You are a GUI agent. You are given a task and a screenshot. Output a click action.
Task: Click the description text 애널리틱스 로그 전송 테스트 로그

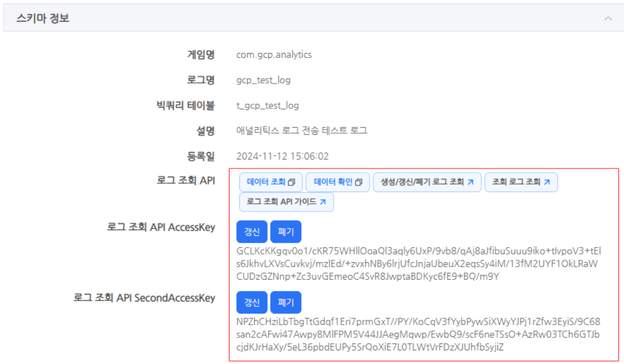[x=302, y=131]
